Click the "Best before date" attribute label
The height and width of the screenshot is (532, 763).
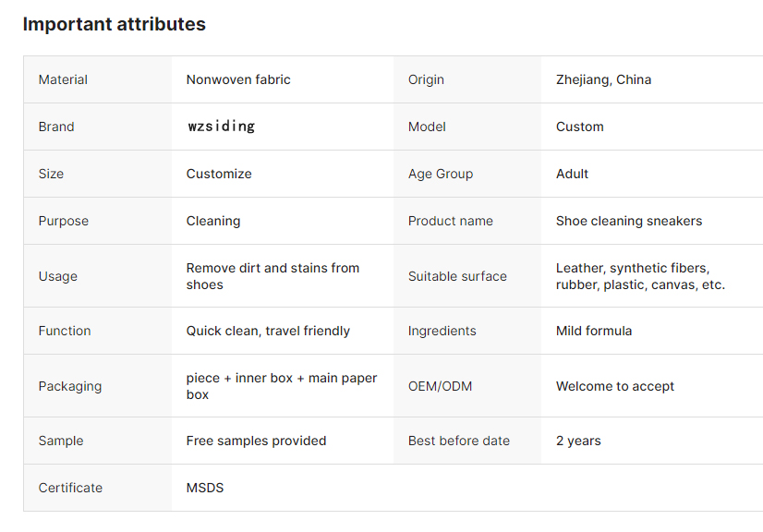pyautogui.click(x=459, y=441)
